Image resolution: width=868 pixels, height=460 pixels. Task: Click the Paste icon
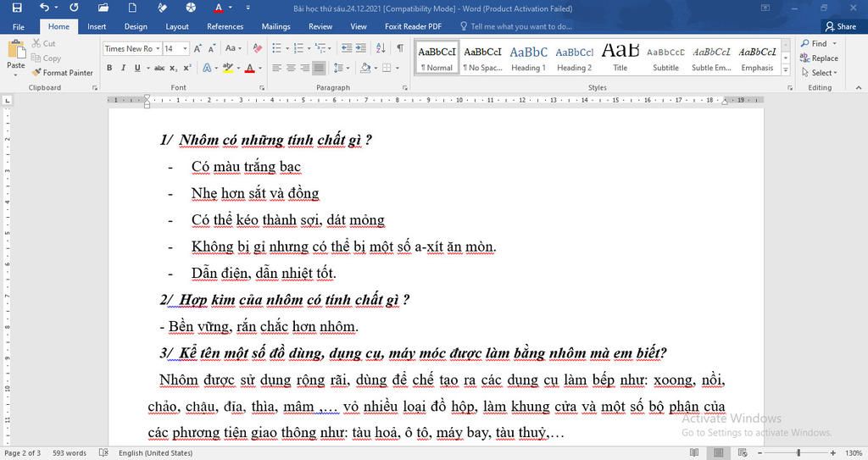[x=16, y=49]
